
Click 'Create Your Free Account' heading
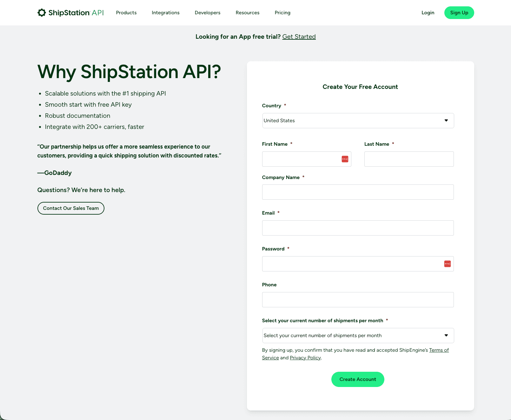[360, 87]
